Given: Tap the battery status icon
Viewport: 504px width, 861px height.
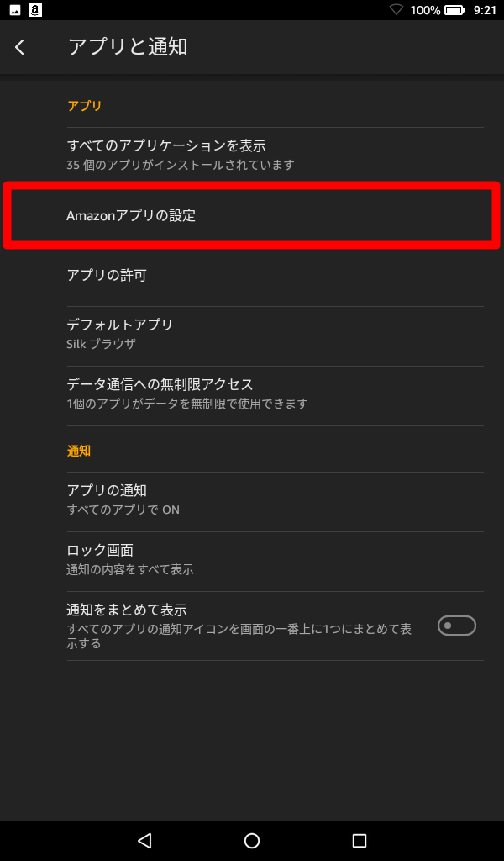Looking at the screenshot, I should click(454, 10).
